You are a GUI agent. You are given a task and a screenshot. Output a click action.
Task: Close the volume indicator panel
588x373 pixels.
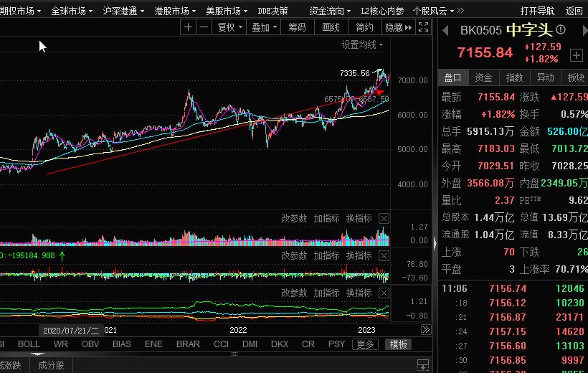[x=384, y=218]
